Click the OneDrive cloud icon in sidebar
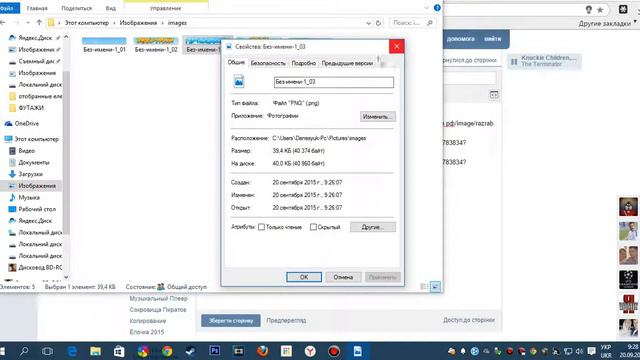 pyautogui.click(x=8, y=123)
